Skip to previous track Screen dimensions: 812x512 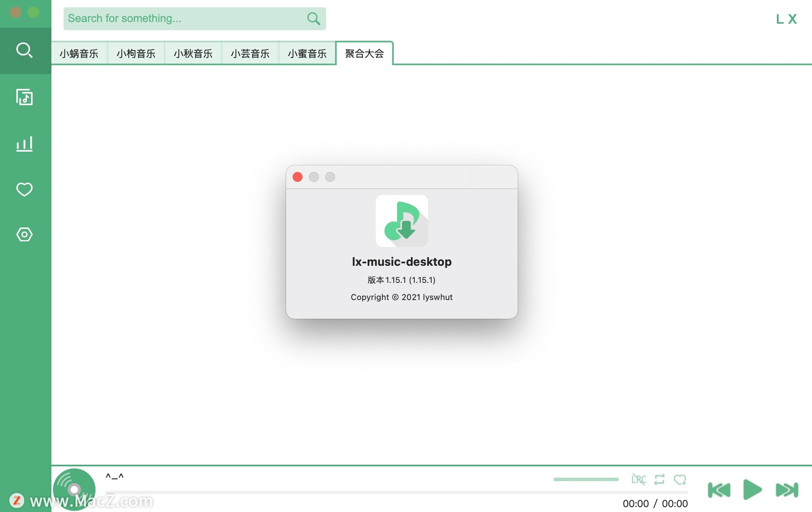[719, 490]
